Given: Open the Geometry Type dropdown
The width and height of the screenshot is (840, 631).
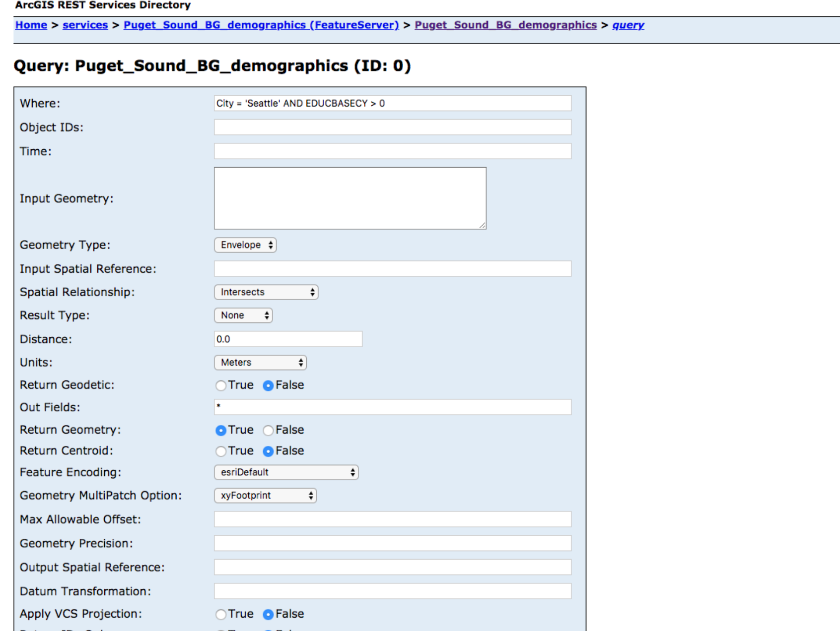Looking at the screenshot, I should pos(245,245).
